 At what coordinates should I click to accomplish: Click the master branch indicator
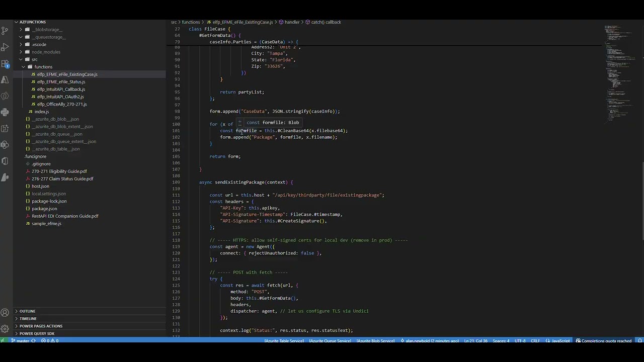[20, 341]
